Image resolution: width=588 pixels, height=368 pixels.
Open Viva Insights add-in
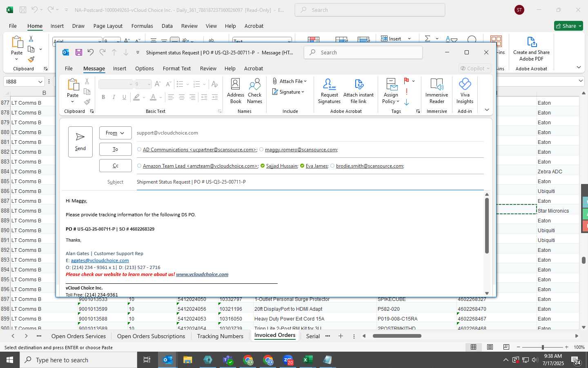click(465, 91)
